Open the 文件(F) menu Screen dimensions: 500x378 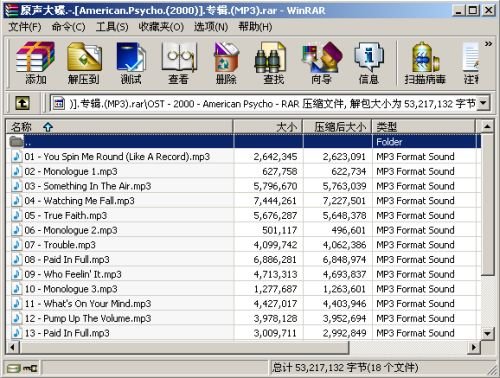tap(25, 27)
